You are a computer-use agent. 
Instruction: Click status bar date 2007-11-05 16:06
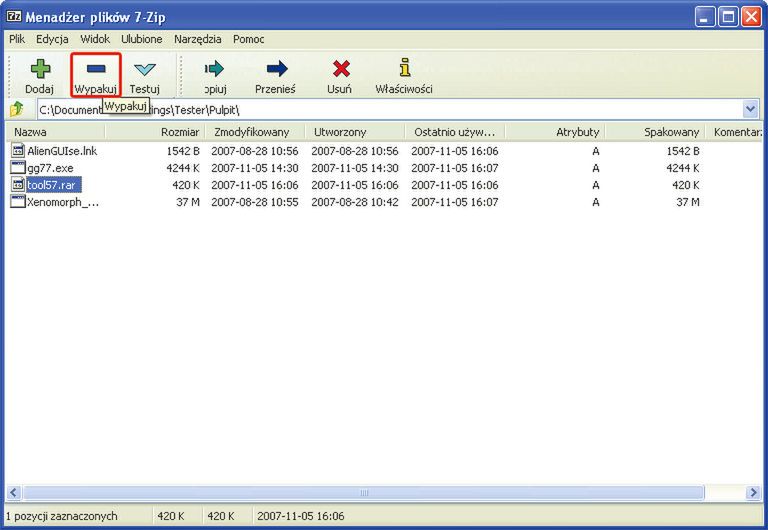[301, 516]
